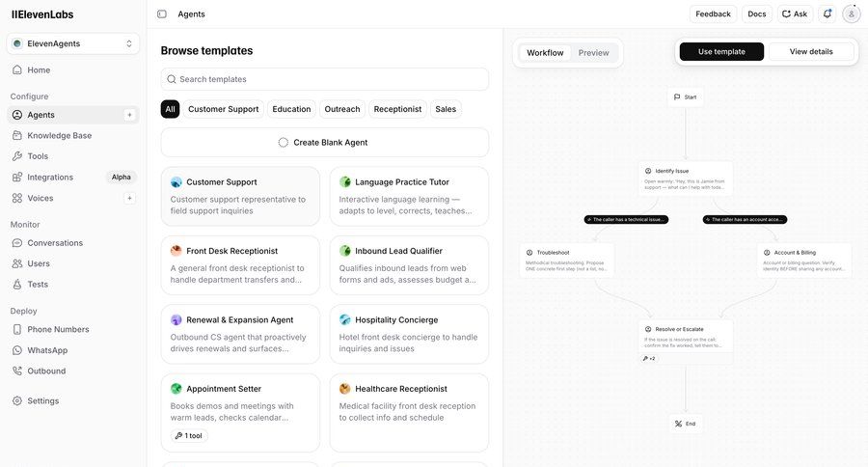This screenshot has width=868, height=467.
Task: Select the End workflow node
Action: pyautogui.click(x=686, y=424)
